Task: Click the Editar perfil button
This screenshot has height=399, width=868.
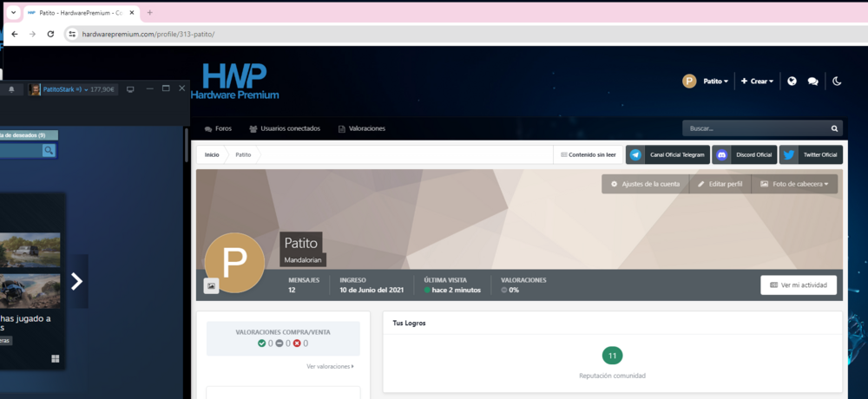Action: click(720, 184)
